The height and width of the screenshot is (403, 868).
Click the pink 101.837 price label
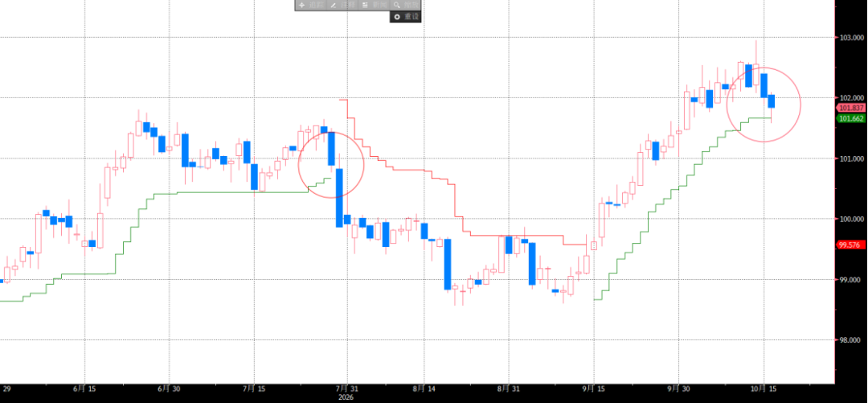[851, 108]
